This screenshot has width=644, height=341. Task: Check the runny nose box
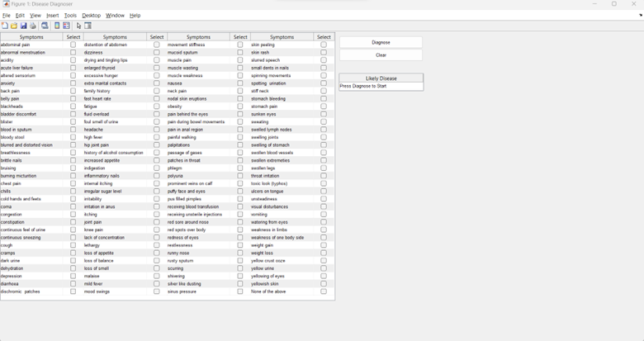tap(240, 253)
